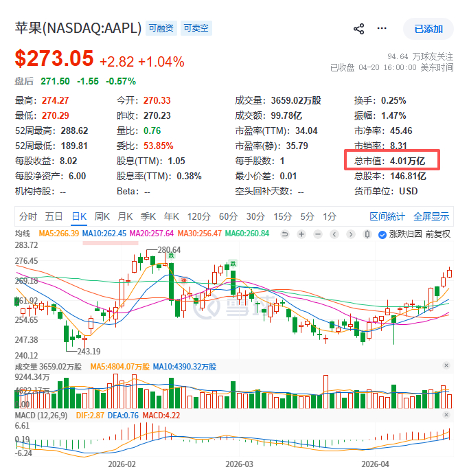Reset chart with the undo arrow icon
The height and width of the screenshot is (476, 469).
pos(285,234)
